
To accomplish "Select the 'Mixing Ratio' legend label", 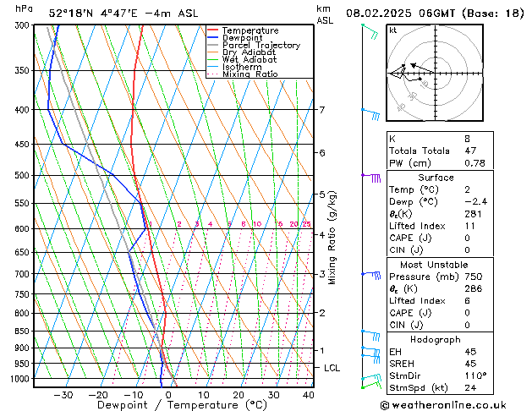I will 250,74.
